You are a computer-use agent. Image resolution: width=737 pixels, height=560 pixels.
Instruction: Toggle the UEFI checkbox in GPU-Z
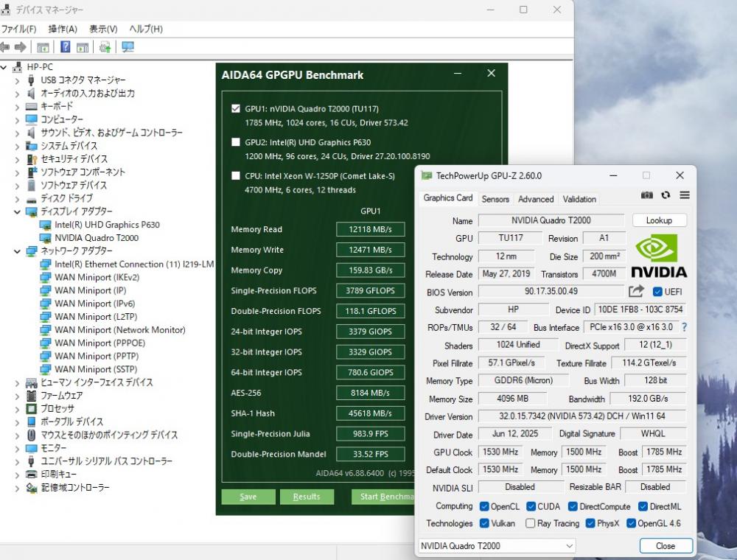point(657,292)
